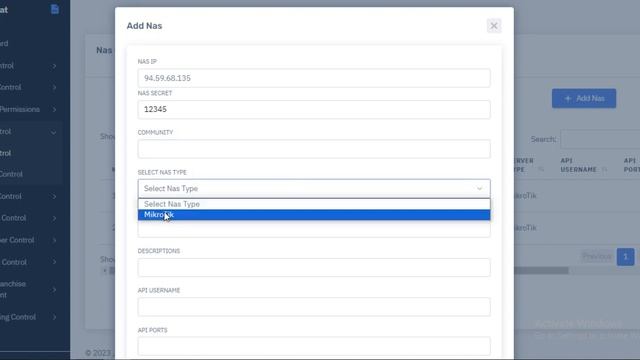
Task: Click the Add Nas button in background page
Action: click(x=584, y=98)
